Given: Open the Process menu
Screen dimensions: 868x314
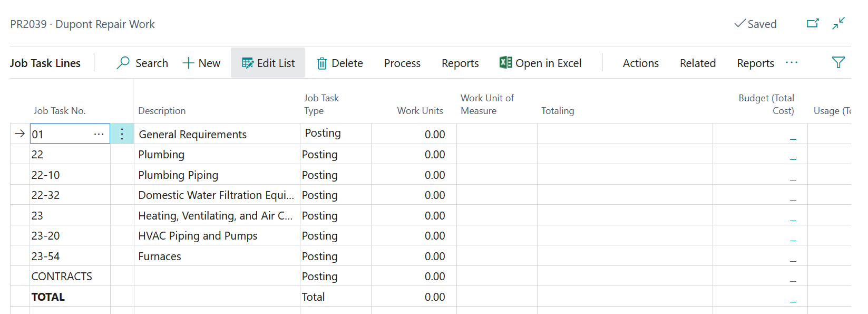Looking at the screenshot, I should point(402,63).
